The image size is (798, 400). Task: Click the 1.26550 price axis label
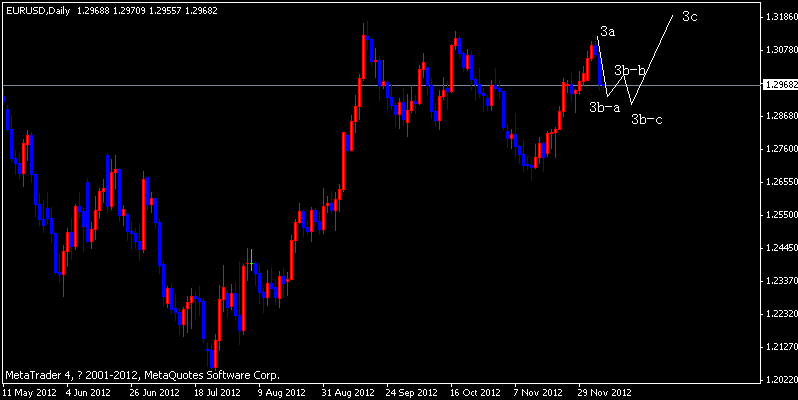pos(781,182)
